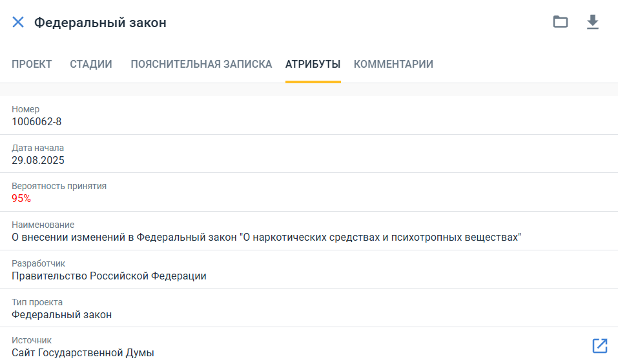Open source link external icon
This screenshot has width=618, height=364.
click(600, 346)
